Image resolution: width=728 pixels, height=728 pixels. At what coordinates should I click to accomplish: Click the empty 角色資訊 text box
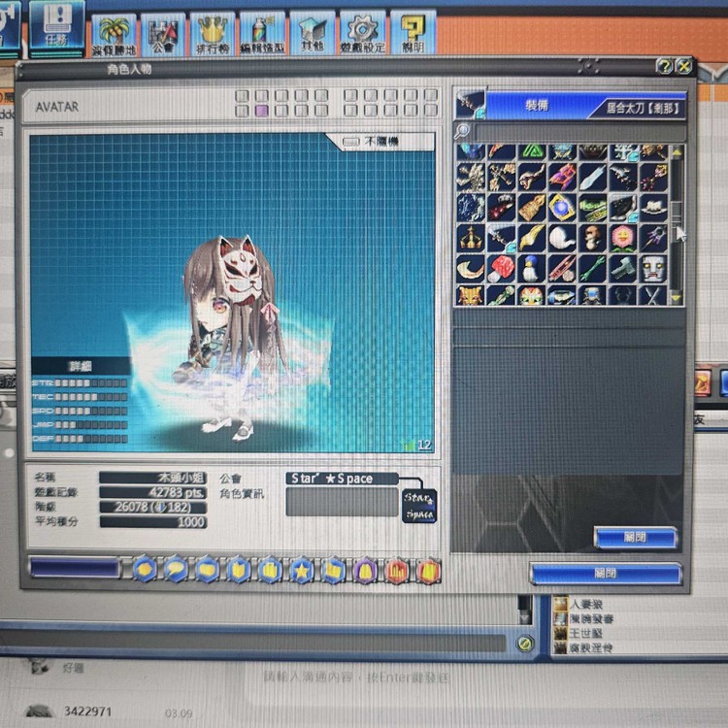pos(342,502)
